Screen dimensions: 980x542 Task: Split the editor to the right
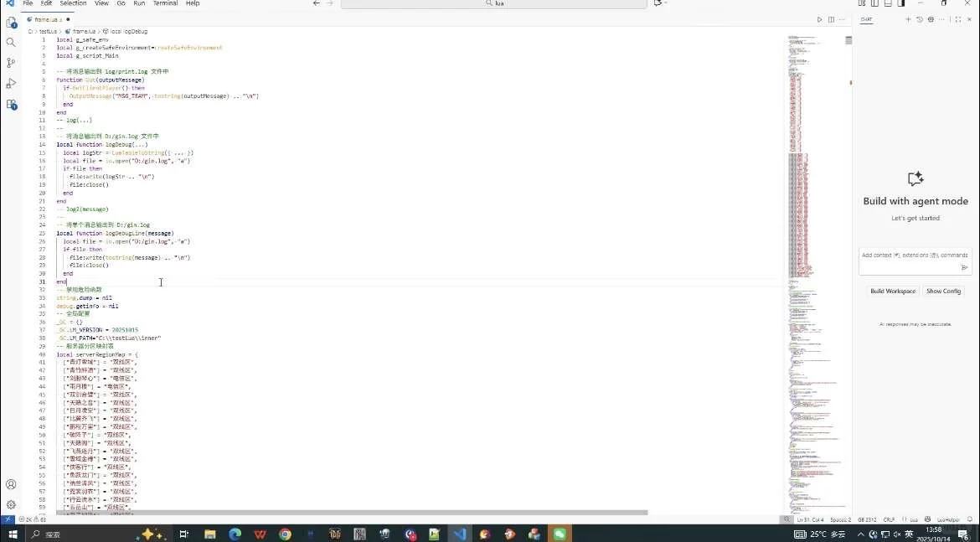831,20
